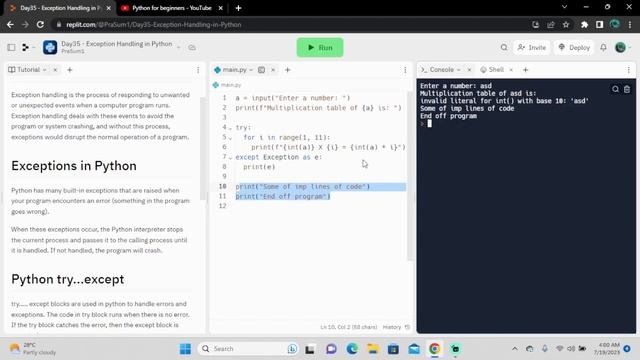Open the Chrome three-dot menu
Viewport: 640px width, 360px height.
point(630,24)
